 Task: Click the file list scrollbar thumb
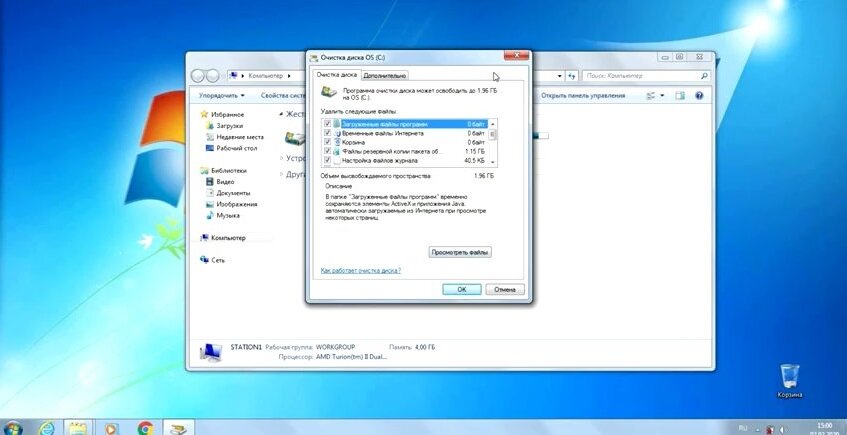(493, 135)
